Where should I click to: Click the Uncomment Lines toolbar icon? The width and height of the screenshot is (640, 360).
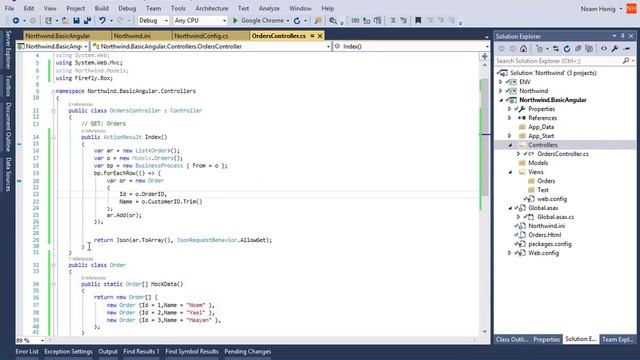click(x=404, y=20)
